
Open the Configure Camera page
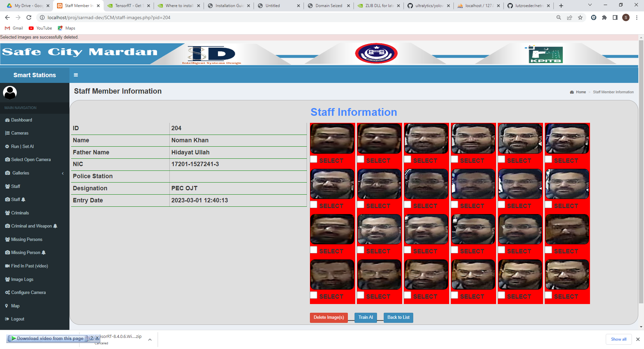click(28, 292)
